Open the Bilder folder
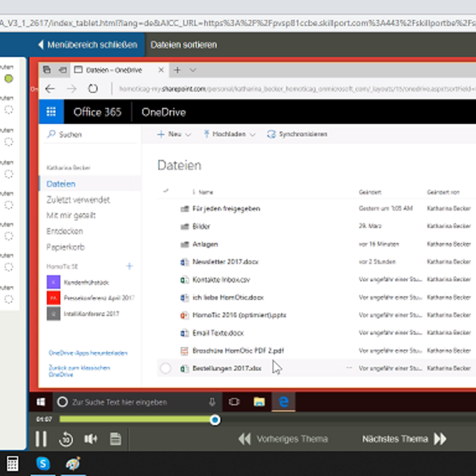The height and width of the screenshot is (476, 476). pyautogui.click(x=201, y=226)
